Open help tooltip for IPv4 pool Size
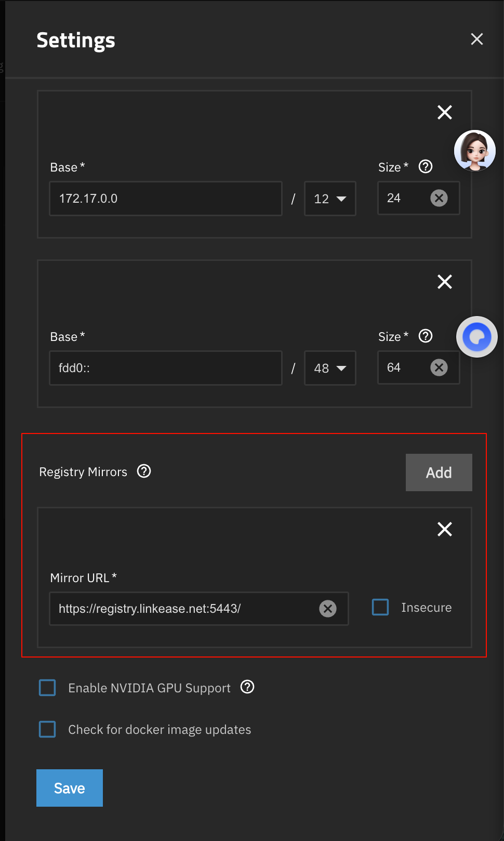The height and width of the screenshot is (841, 504). (426, 167)
